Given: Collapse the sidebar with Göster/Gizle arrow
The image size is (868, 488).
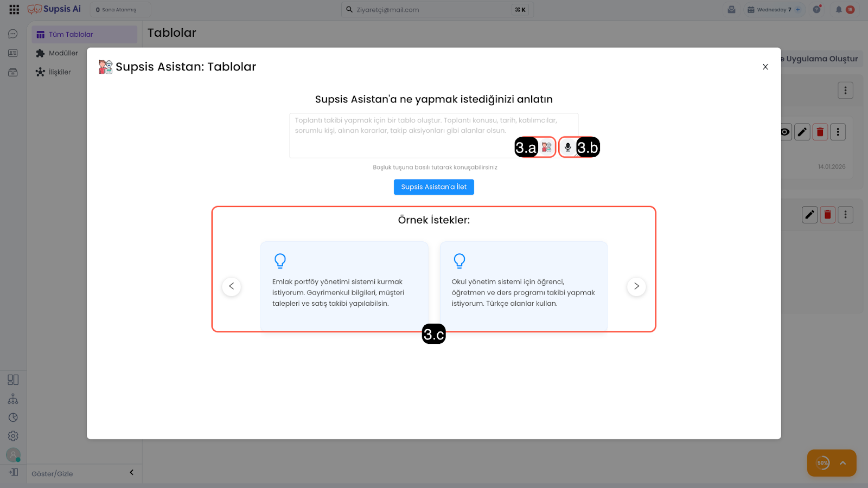Looking at the screenshot, I should [x=131, y=473].
